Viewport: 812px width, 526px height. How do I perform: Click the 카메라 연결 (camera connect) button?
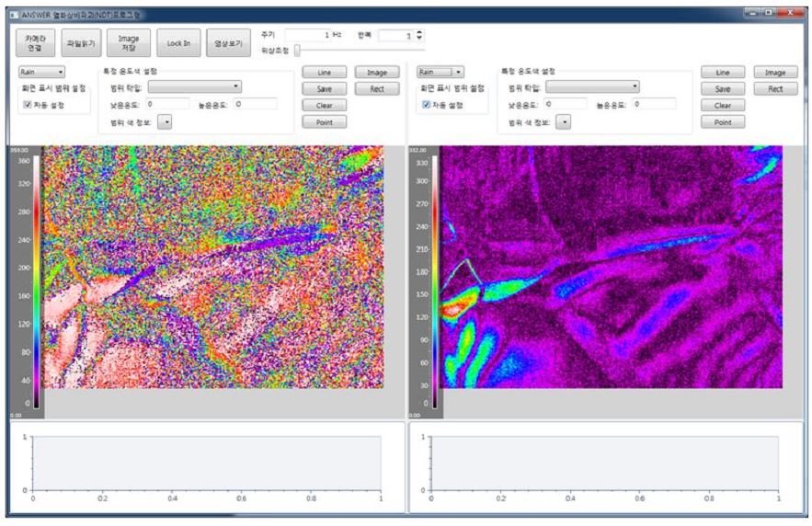34,42
